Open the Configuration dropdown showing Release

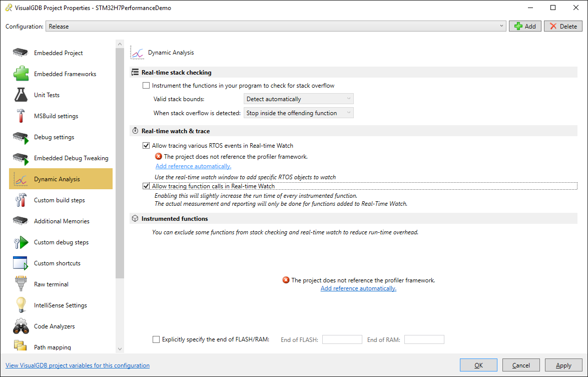click(x=276, y=27)
